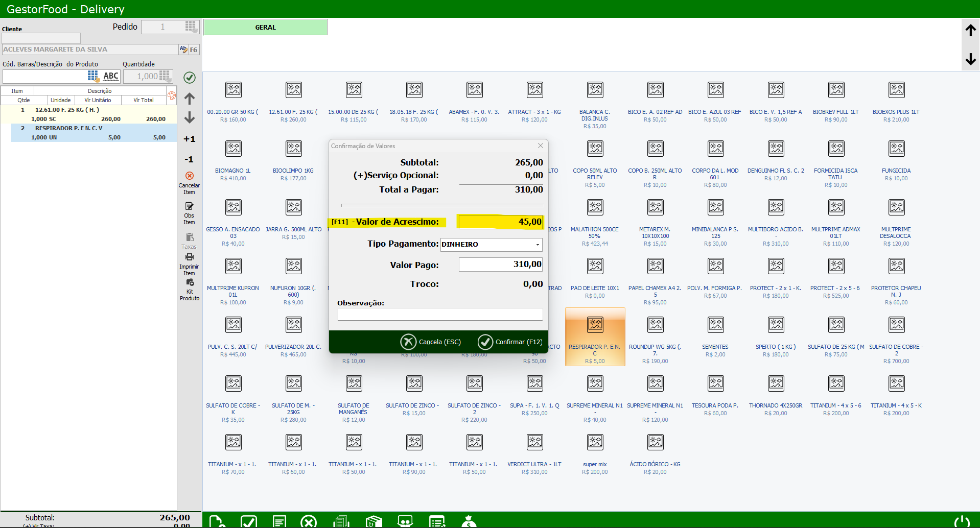Select the RESPIRADOR P. E N. C product tile

[595, 337]
